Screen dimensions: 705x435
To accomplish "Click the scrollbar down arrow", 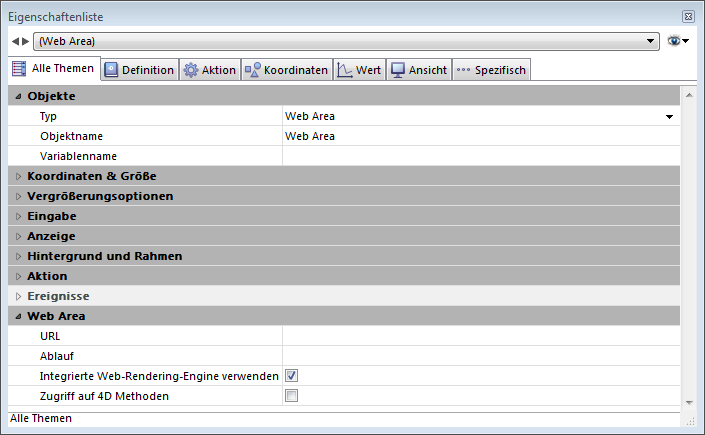I will 688,401.
